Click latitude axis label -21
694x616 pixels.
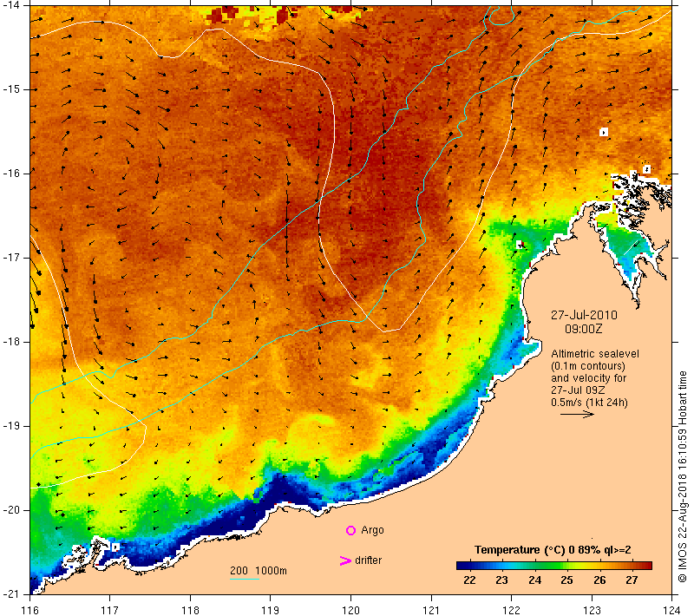[x=10, y=594]
